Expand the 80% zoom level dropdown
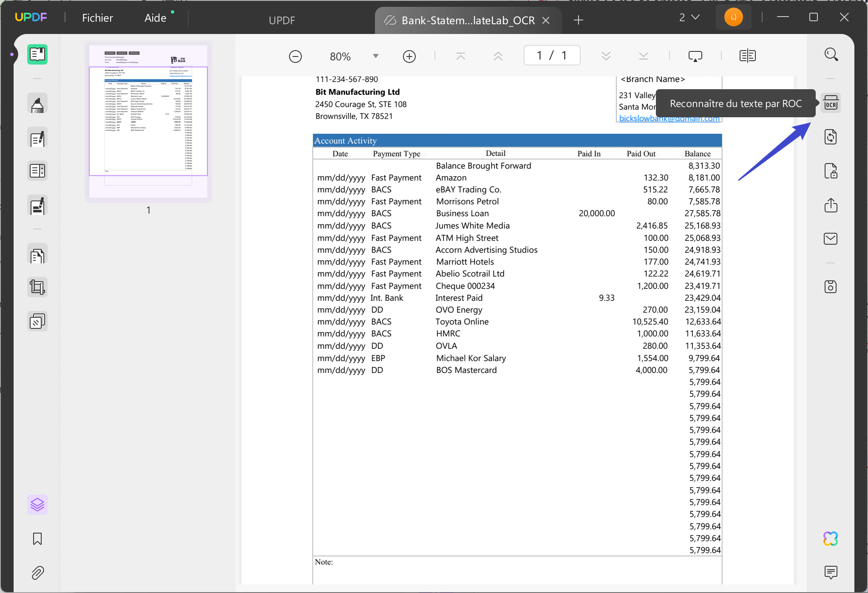The image size is (868, 593). (376, 56)
